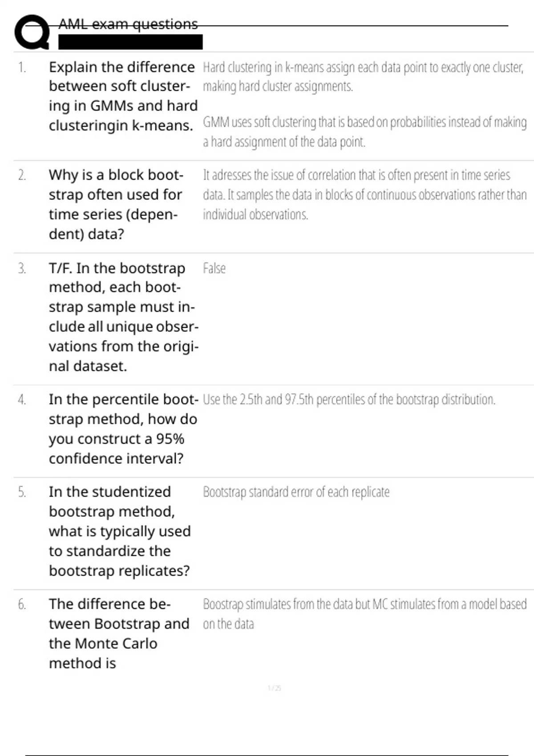Select question number 2

point(22,175)
